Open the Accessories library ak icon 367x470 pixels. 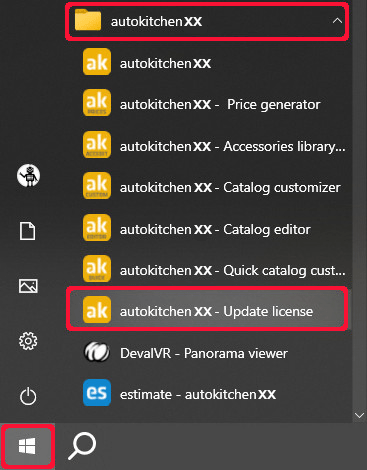[97, 145]
